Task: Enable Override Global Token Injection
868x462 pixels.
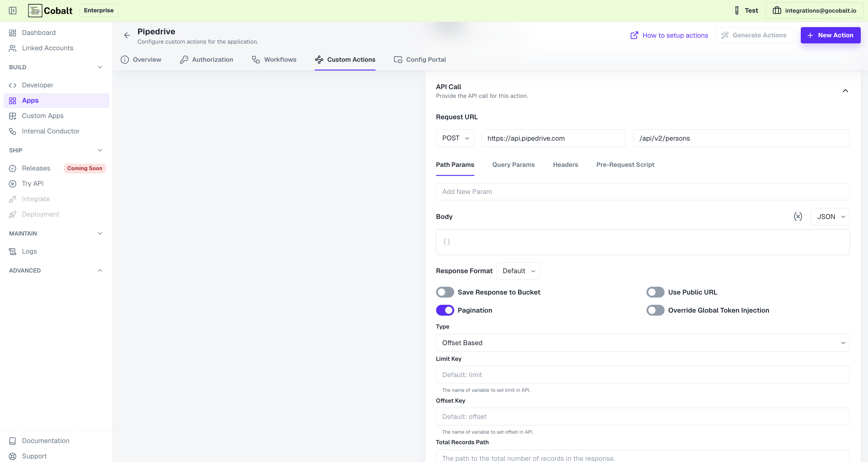Action: point(655,310)
